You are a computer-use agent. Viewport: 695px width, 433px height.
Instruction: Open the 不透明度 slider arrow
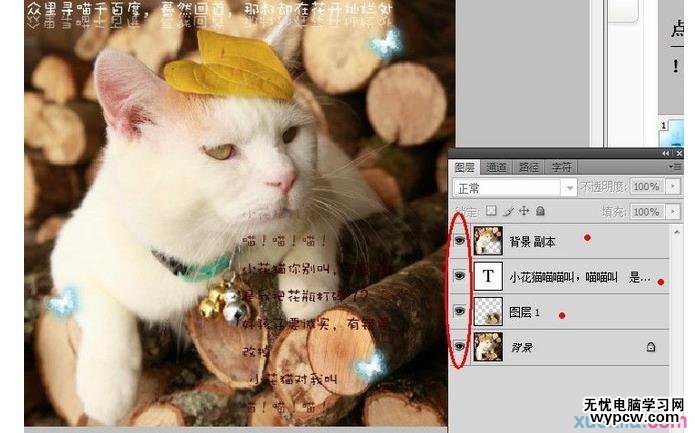coord(673,187)
